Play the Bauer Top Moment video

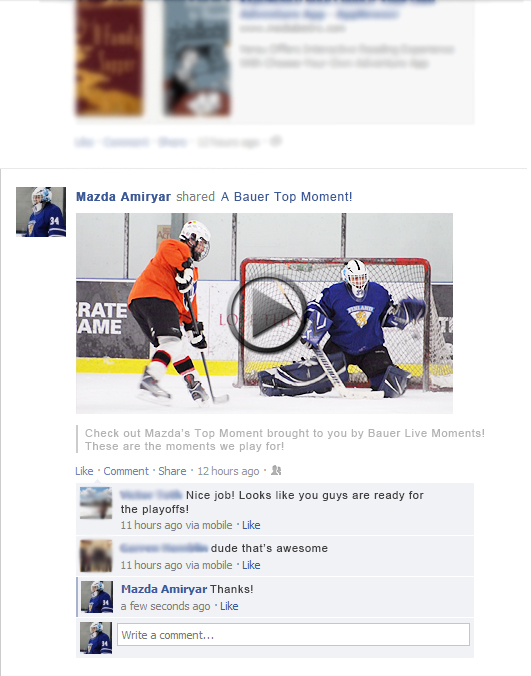tap(267, 315)
